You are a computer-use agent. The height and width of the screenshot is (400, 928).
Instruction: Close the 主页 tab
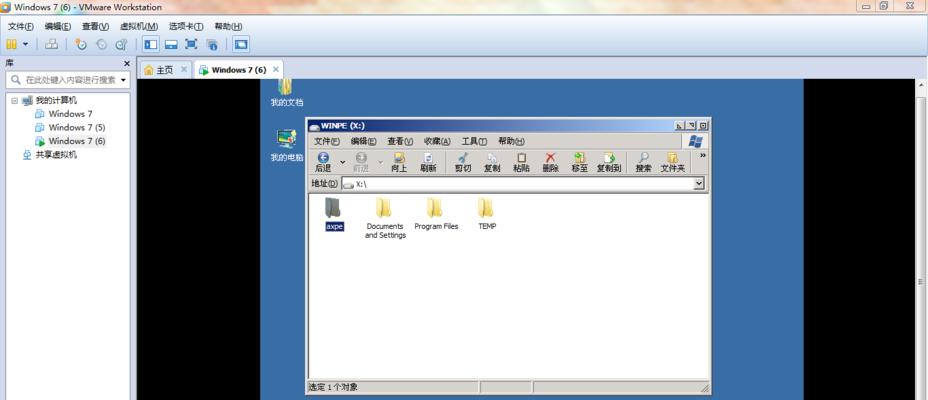pyautogui.click(x=184, y=69)
